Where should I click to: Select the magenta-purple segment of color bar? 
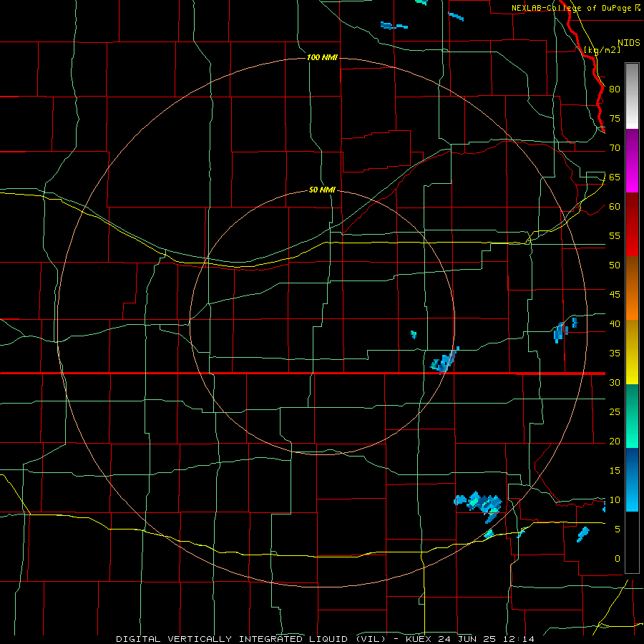click(x=632, y=160)
